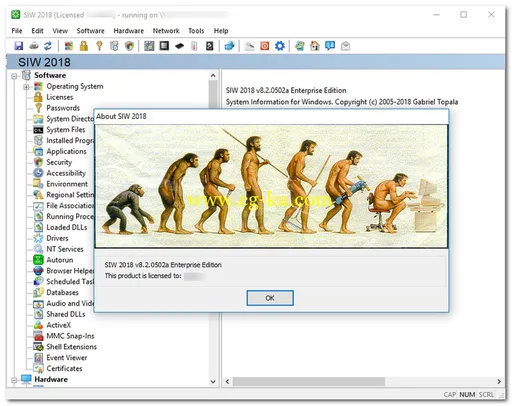Select Drivers in the tree
The width and height of the screenshot is (512, 406).
click(57, 238)
